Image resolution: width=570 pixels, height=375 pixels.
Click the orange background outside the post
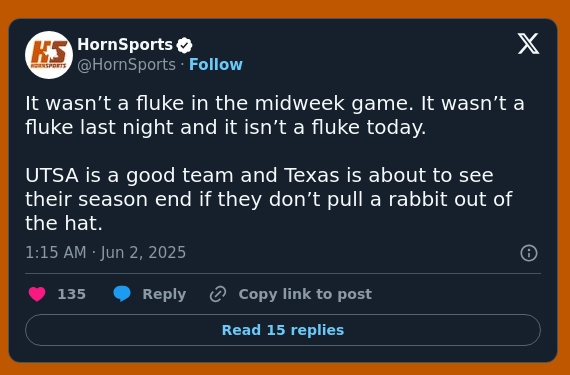[x=285, y=8]
